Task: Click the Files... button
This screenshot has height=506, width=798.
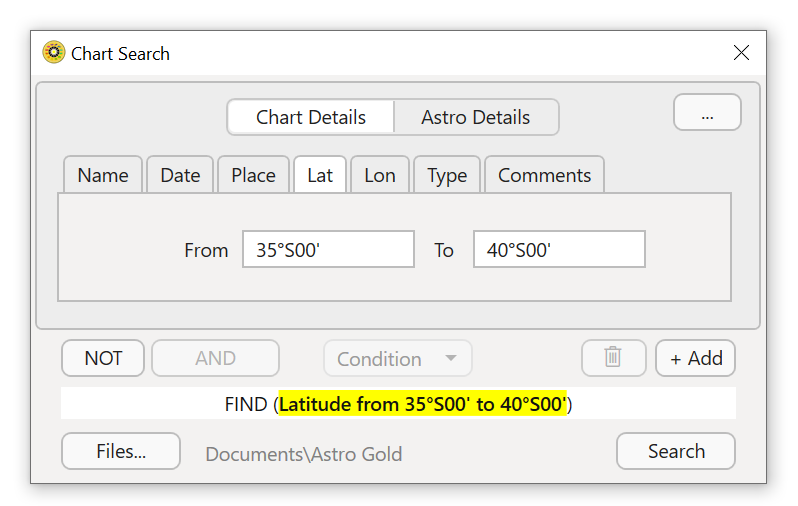Action: pos(121,451)
